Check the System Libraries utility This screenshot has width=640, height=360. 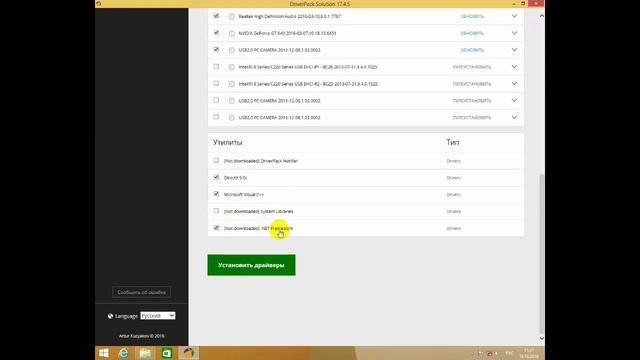(216, 211)
